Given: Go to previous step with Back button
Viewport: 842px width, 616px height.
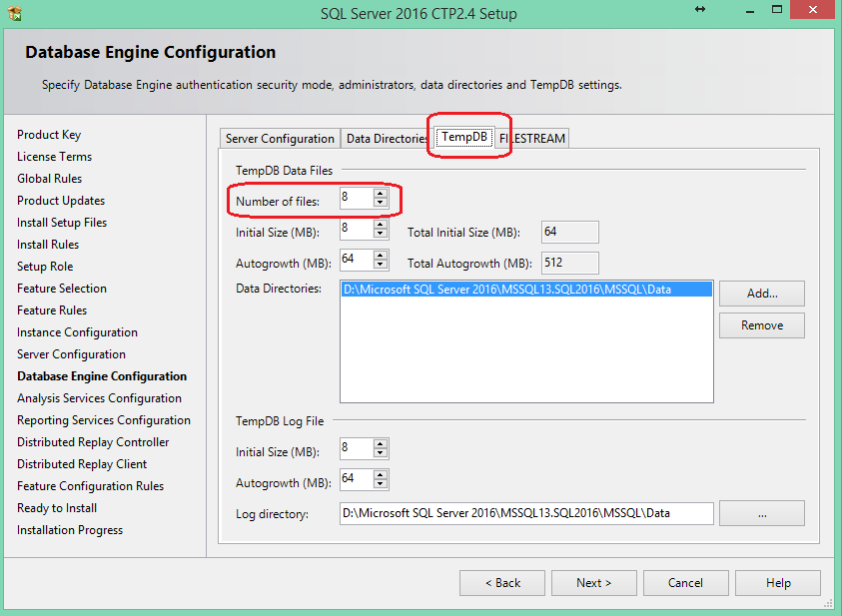Looking at the screenshot, I should pos(502,583).
